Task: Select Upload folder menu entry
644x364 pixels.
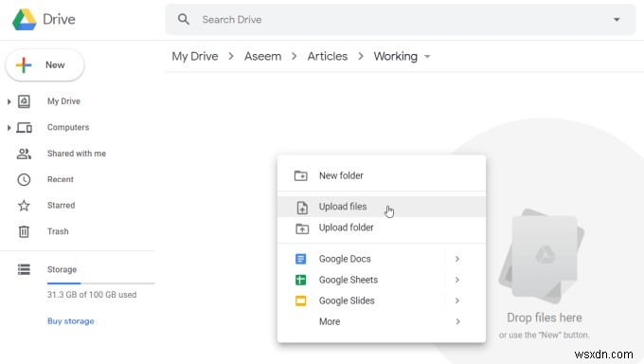Action: (382, 227)
